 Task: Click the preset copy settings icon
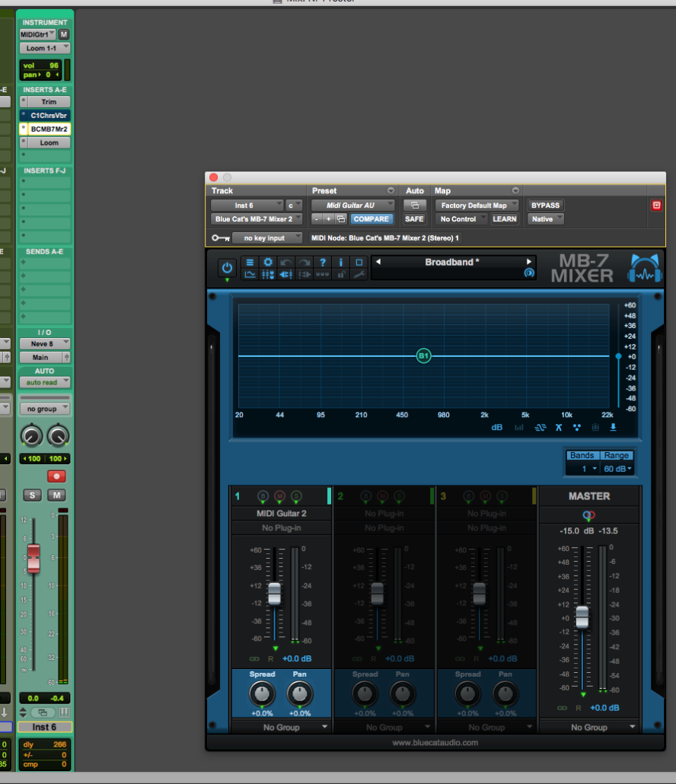pos(341,219)
